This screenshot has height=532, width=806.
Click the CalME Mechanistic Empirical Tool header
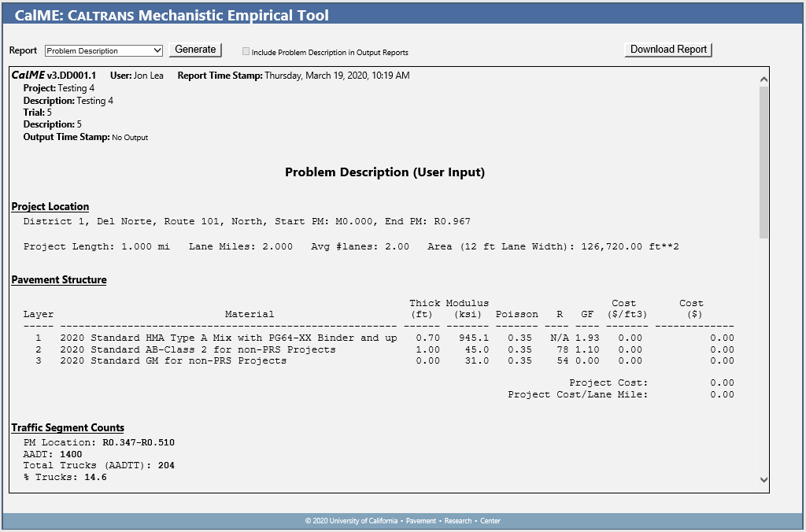172,16
